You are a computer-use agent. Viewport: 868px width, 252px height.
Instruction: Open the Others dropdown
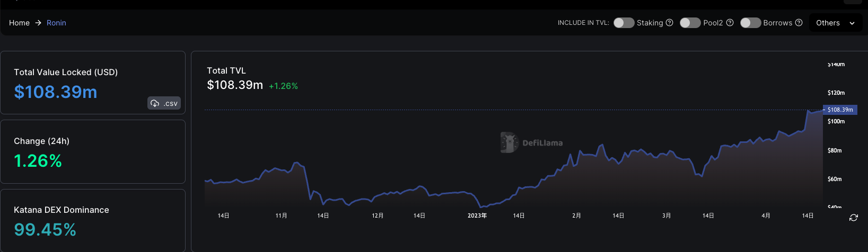[836, 23]
